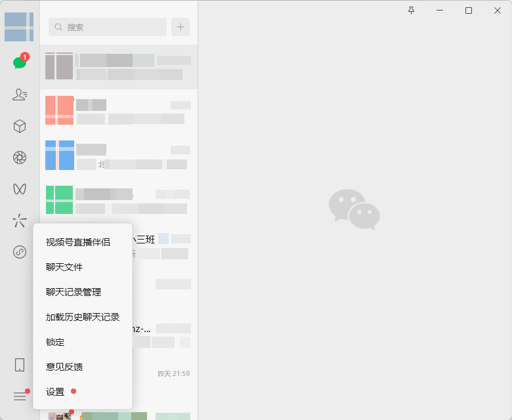Select 视频号直播伴侣 menu entry
This screenshot has width=512, height=420.
83,242
